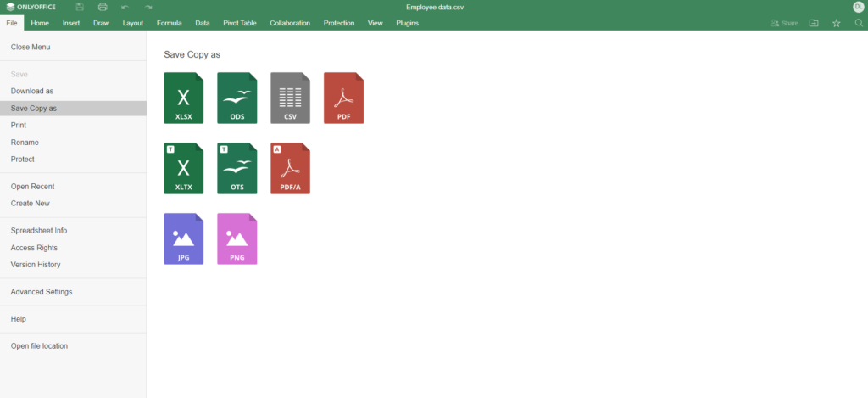Pick the PDF format icon
The width and height of the screenshot is (868, 398).
343,98
